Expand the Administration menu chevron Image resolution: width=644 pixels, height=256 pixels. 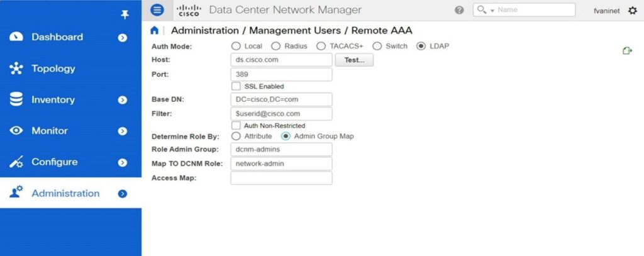[x=123, y=194]
